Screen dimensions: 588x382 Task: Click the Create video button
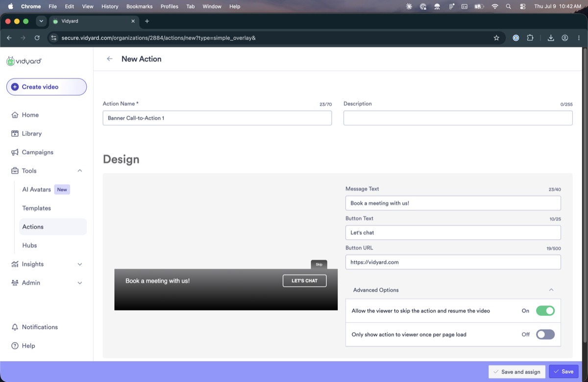tap(47, 87)
